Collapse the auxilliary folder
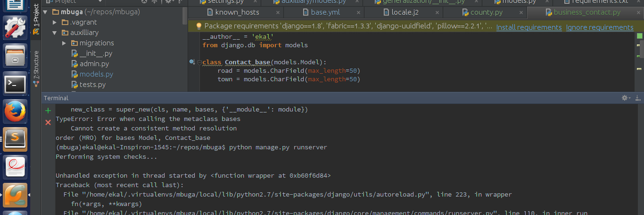Viewport: 644px width, 215px height. (55, 33)
